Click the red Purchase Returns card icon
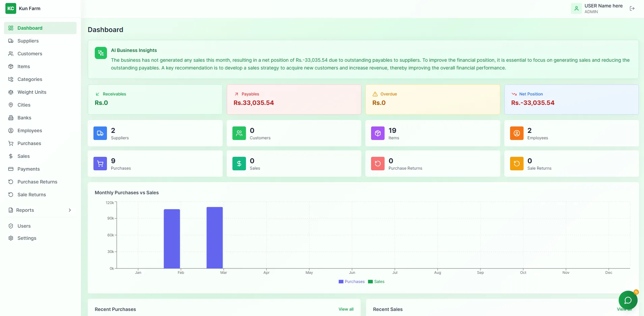Viewport: 644px width, 316px height. 378,164
